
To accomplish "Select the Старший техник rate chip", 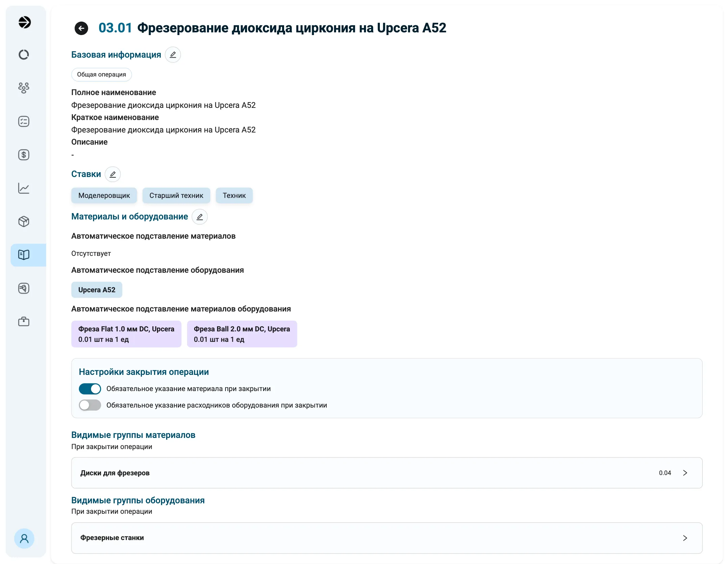I will tap(176, 196).
